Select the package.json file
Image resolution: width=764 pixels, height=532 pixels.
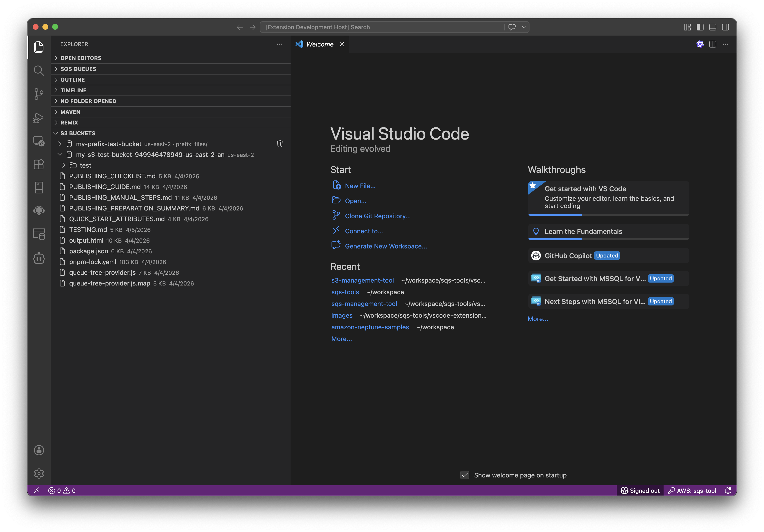[x=171, y=251]
